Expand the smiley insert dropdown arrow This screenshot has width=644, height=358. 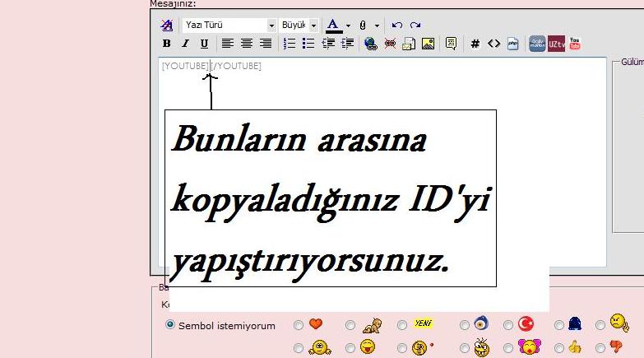coord(377,26)
